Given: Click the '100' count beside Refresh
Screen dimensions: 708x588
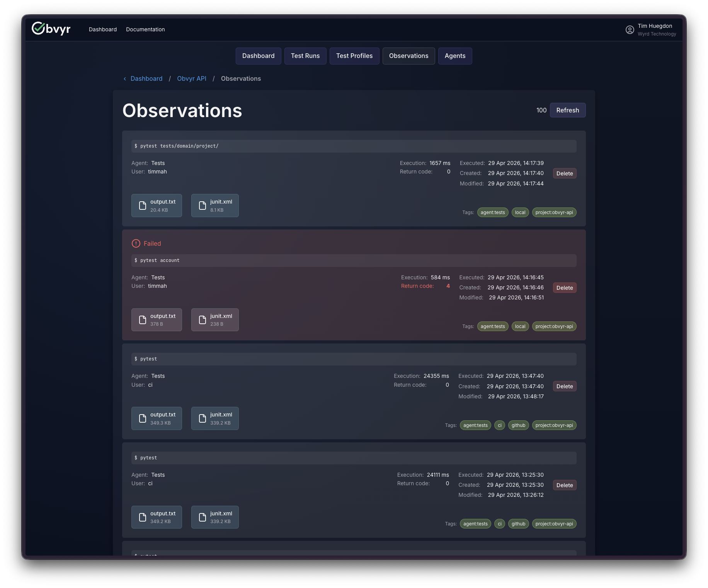Looking at the screenshot, I should (x=541, y=110).
